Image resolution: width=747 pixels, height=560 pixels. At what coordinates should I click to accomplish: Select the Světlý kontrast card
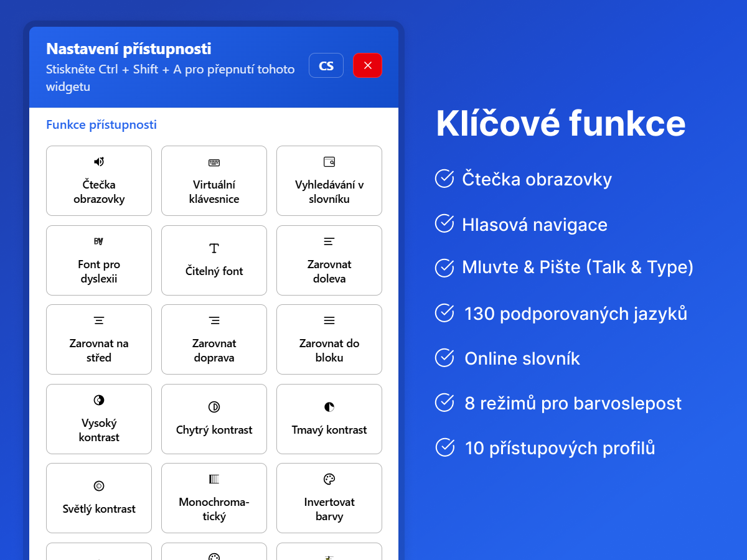[99, 498]
